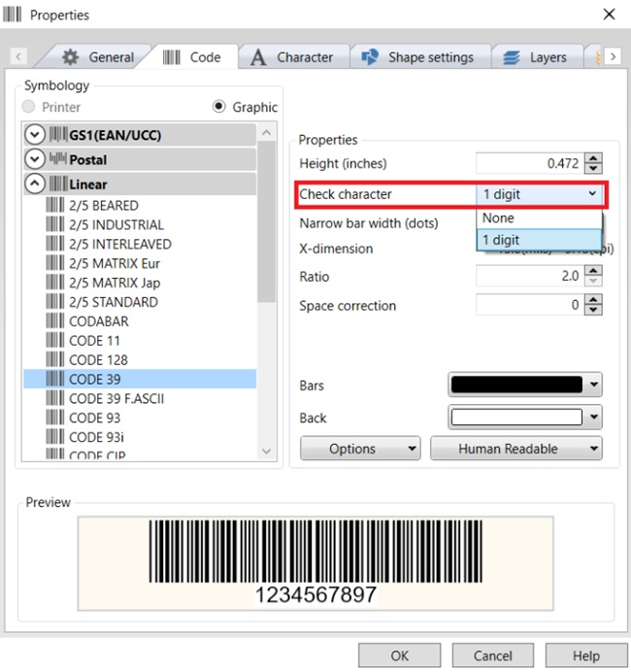Open the Shape settings tab

click(419, 57)
